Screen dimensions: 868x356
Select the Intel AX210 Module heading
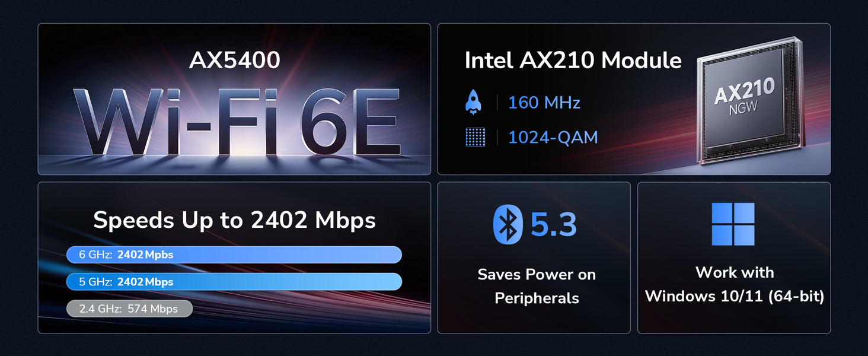(x=573, y=61)
